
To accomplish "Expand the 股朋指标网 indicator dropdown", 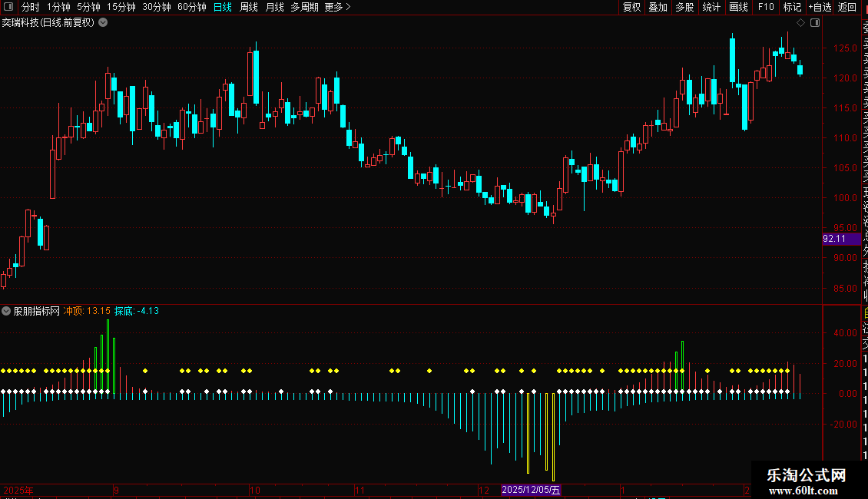I will click(x=6, y=311).
